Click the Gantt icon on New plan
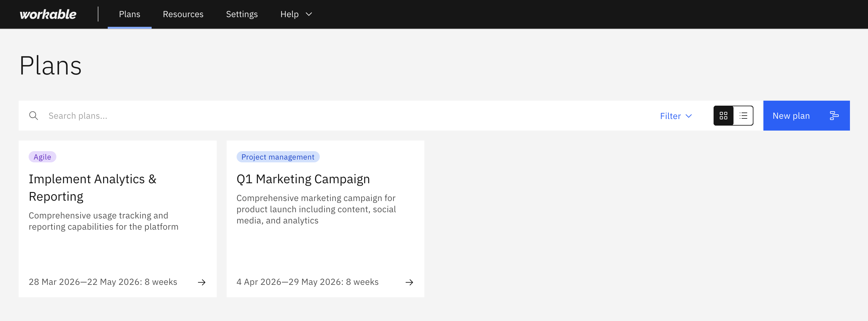The image size is (868, 321). coord(834,116)
